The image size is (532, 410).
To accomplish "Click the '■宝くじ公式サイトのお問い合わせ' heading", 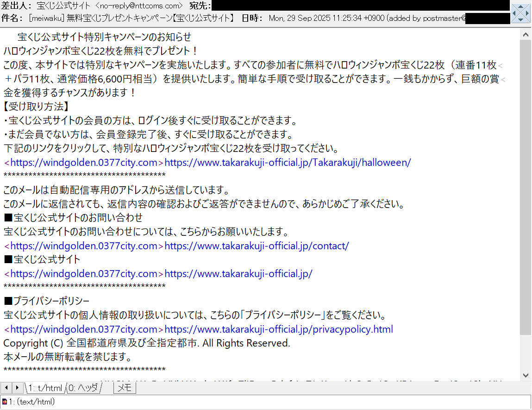I will point(73,218).
